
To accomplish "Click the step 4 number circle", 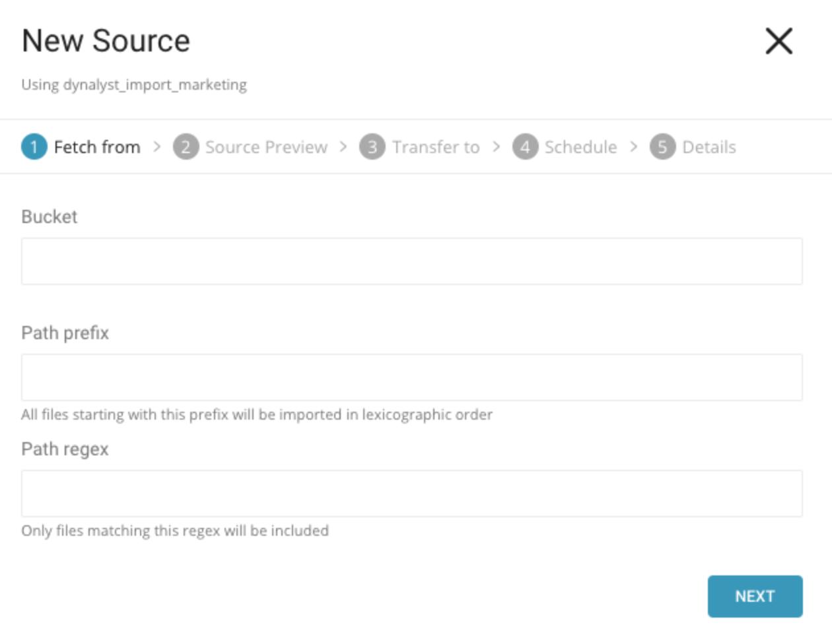I will (525, 146).
